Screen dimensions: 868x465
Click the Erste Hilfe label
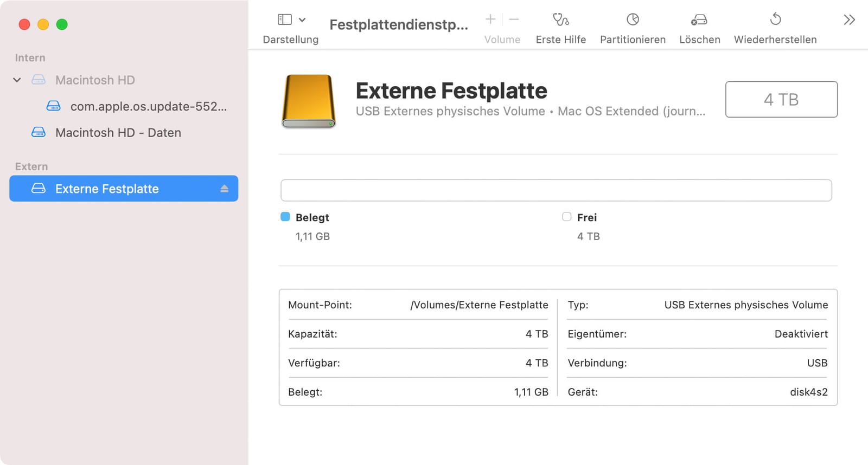point(561,40)
